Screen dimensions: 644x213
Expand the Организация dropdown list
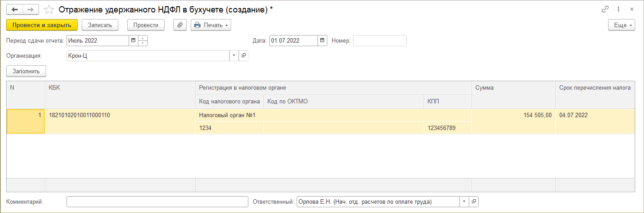[234, 56]
